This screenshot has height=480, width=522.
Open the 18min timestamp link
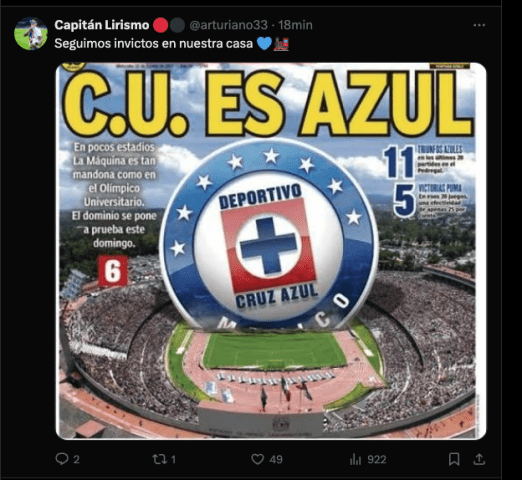pyautogui.click(x=295, y=25)
